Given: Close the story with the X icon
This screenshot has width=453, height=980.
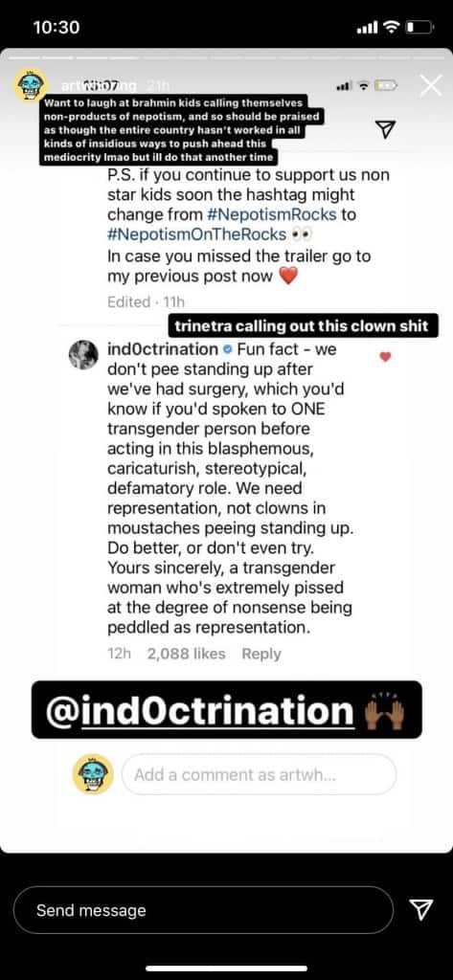Looking at the screenshot, I should click(431, 85).
